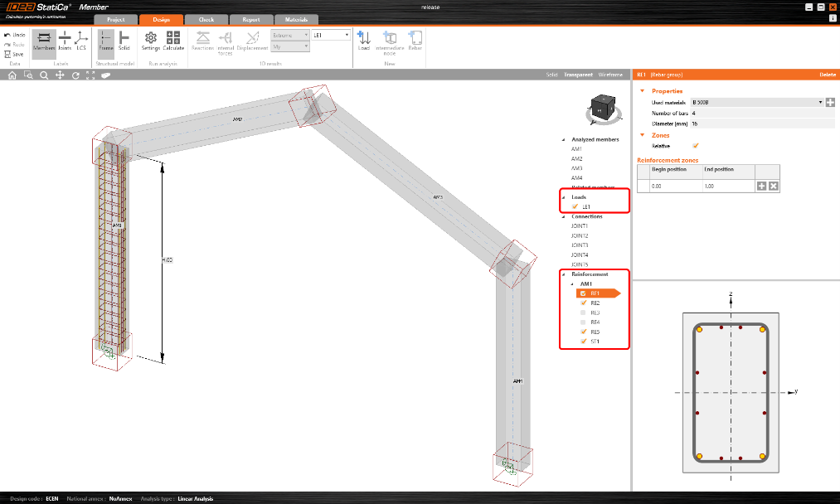Delete the reinforcement zone row

point(773,186)
